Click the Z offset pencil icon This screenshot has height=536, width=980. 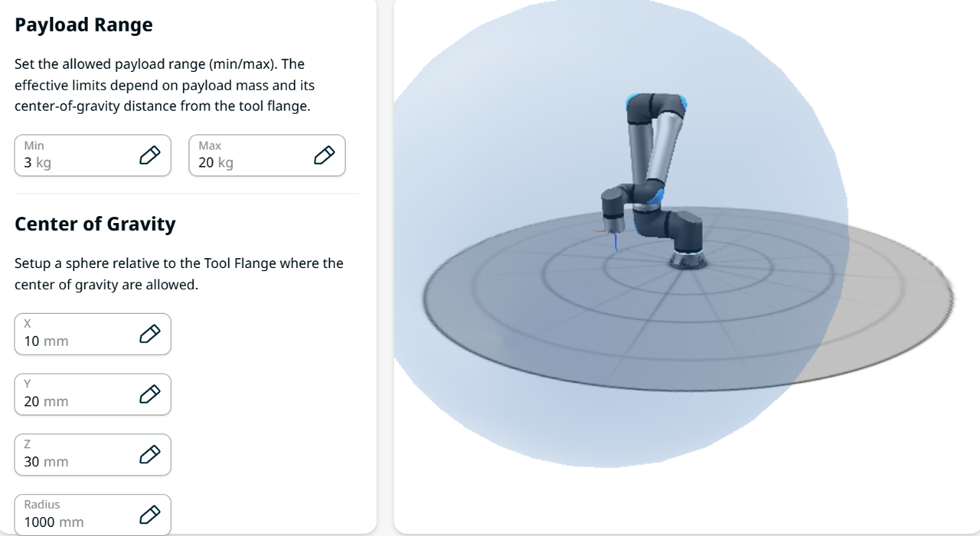pos(149,455)
